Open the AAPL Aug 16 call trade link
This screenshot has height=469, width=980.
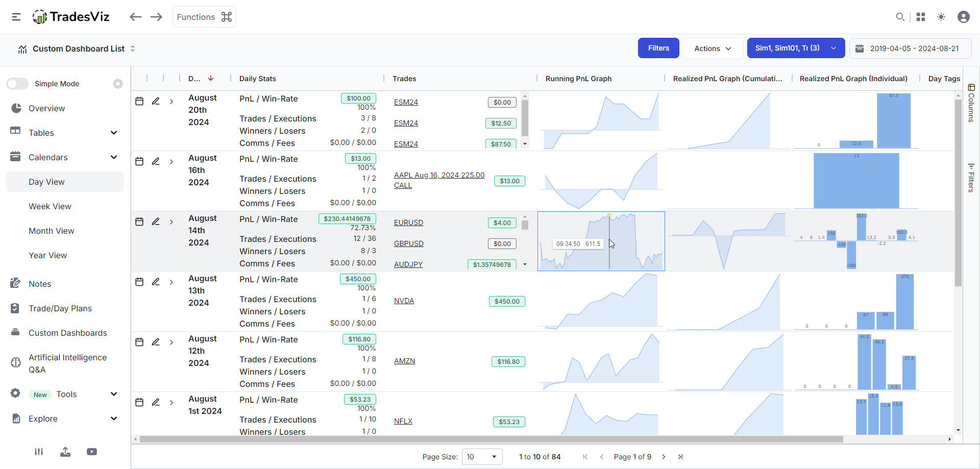(x=439, y=180)
